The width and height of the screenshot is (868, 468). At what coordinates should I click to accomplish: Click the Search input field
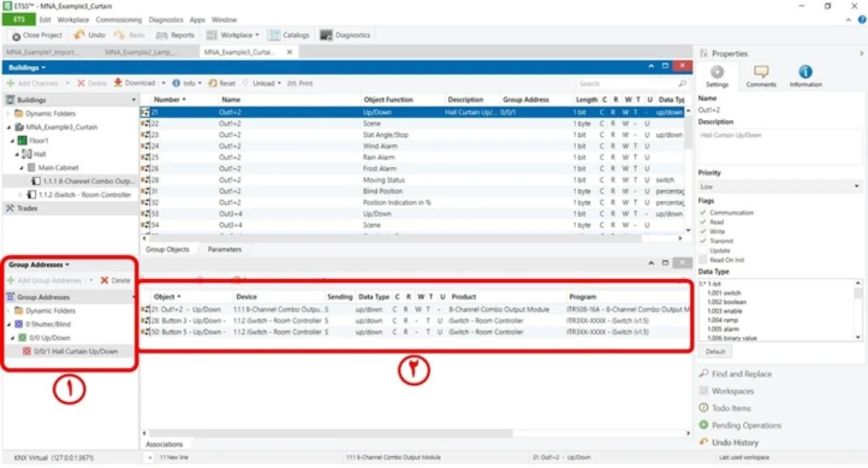[x=626, y=83]
